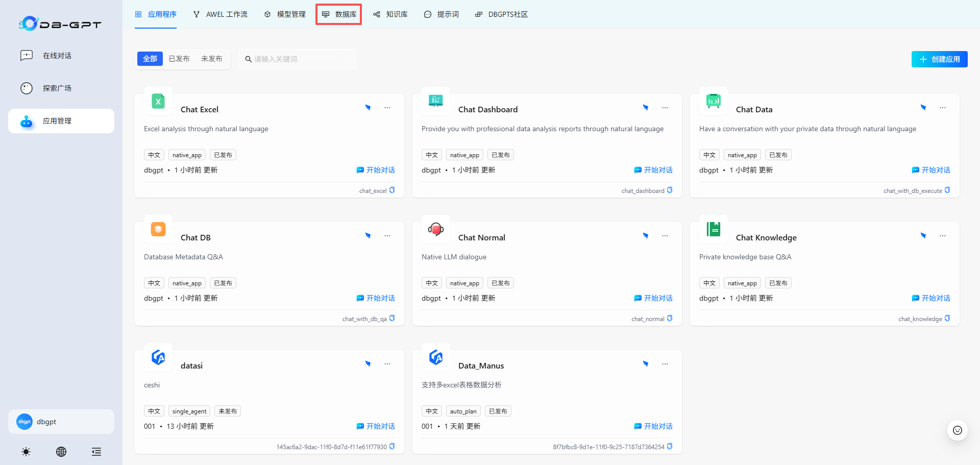
Task: Click the keyword search input field
Action: 301,59
